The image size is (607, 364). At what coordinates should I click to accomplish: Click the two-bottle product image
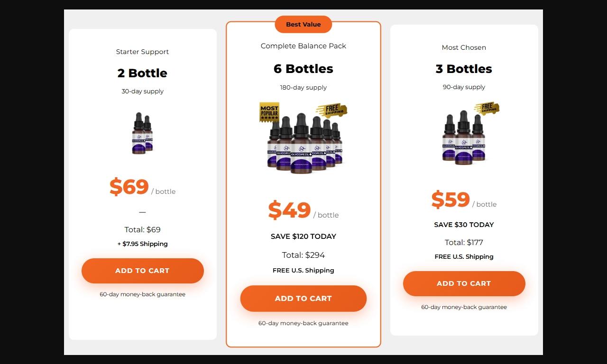click(x=142, y=133)
